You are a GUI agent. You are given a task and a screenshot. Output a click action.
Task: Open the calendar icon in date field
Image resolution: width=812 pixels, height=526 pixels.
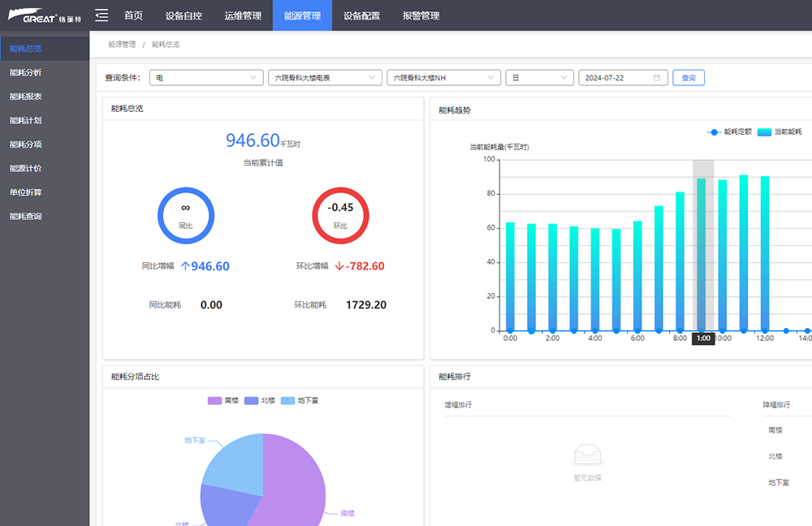click(x=656, y=78)
